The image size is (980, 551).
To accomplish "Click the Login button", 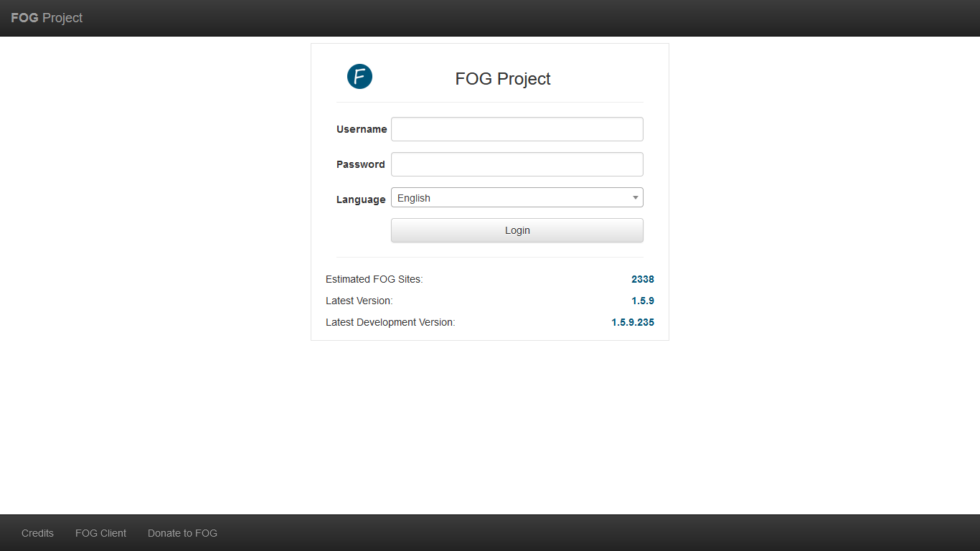I will click(517, 230).
